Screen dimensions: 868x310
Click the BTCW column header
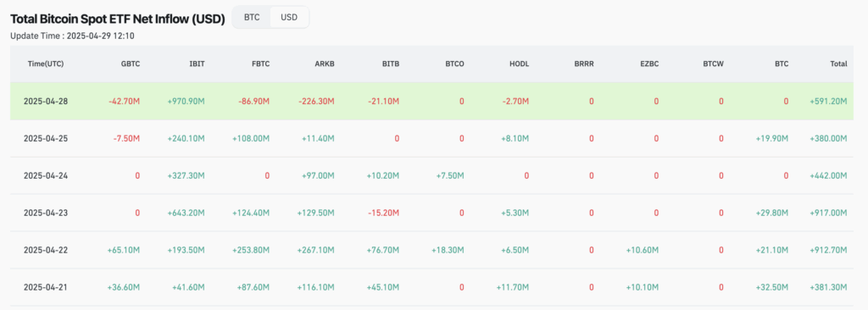click(713, 64)
